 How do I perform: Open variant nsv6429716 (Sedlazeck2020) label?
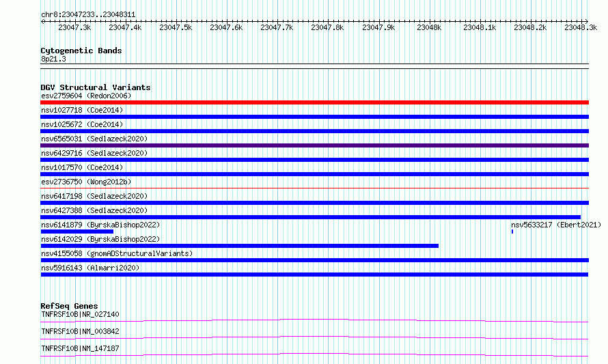[94, 153]
